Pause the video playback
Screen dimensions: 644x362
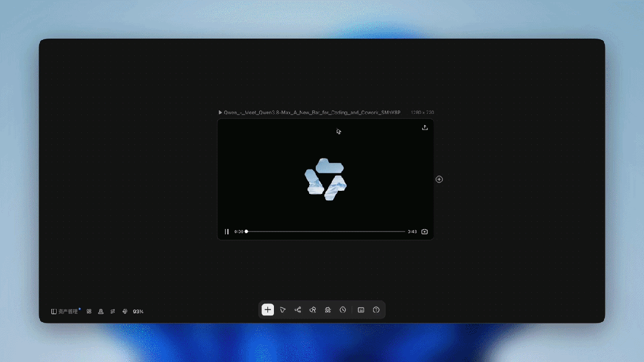coord(227,231)
